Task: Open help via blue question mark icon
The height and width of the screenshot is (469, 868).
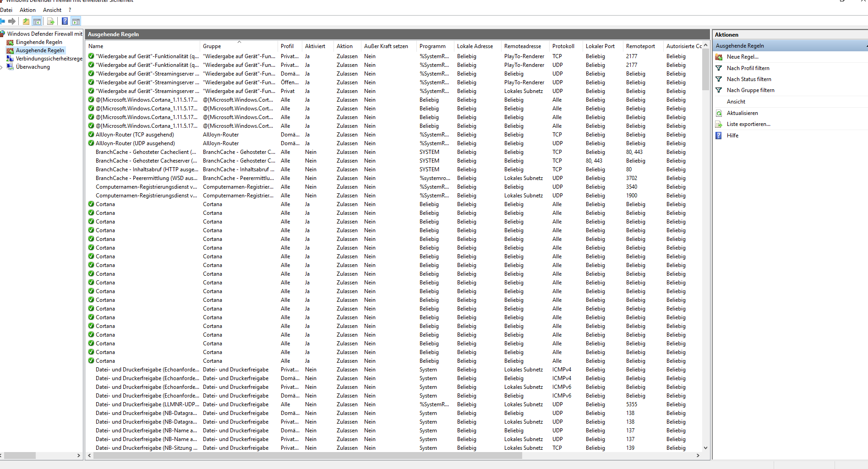Action: (65, 21)
